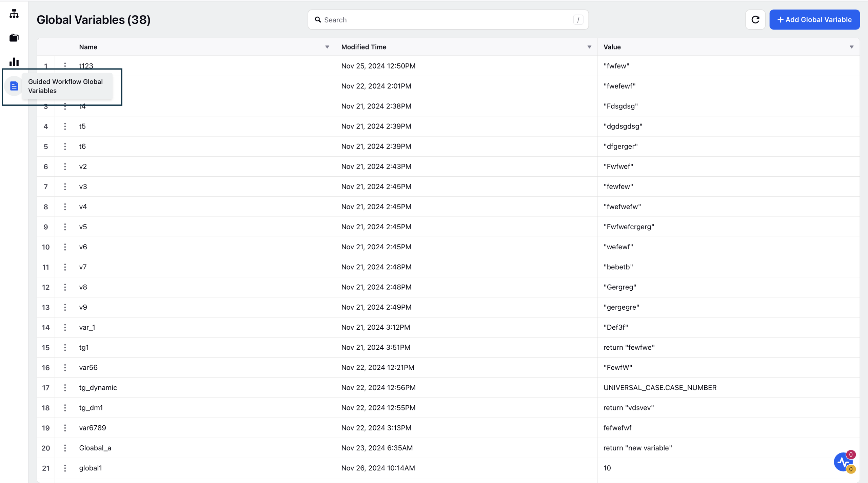The width and height of the screenshot is (868, 483).
Task: Click the value return "new variable"
Action: coord(637,448)
